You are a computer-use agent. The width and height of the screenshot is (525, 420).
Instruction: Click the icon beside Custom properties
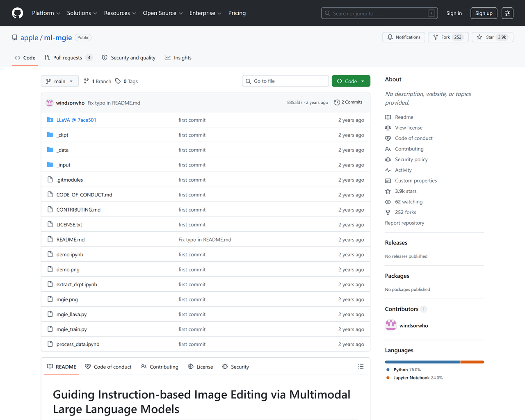point(388,181)
